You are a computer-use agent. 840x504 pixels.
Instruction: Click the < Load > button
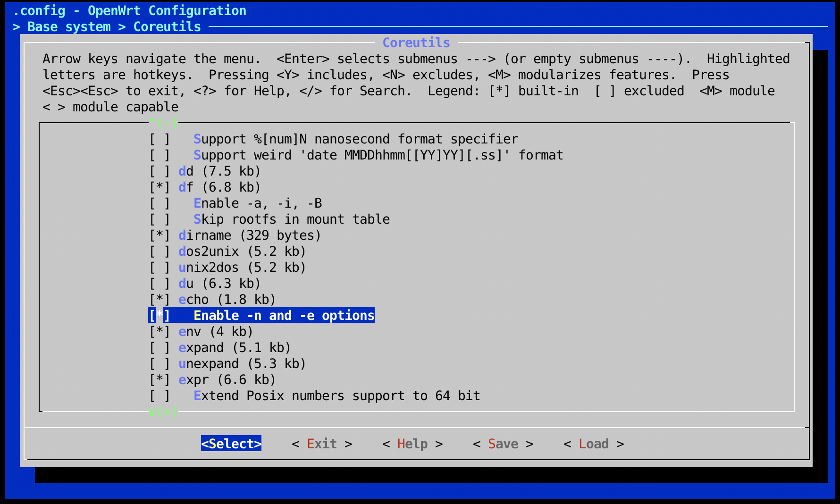pyautogui.click(x=594, y=444)
